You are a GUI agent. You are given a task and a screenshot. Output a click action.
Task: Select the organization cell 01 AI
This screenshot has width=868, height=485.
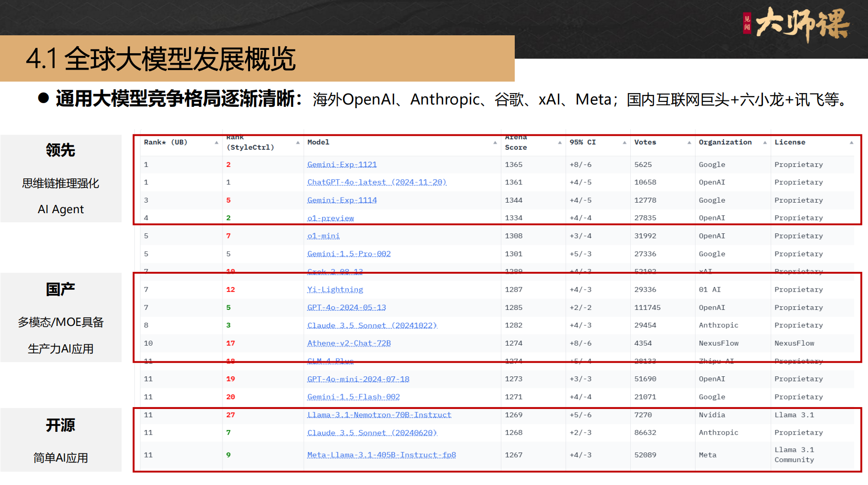(710, 290)
